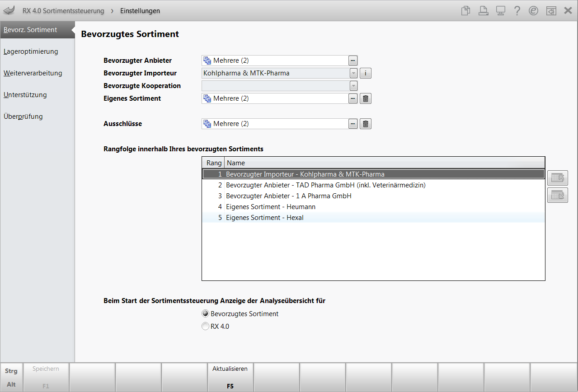Open browse button for Eigenes Sortiment
This screenshot has height=392, width=578.
(x=353, y=98)
